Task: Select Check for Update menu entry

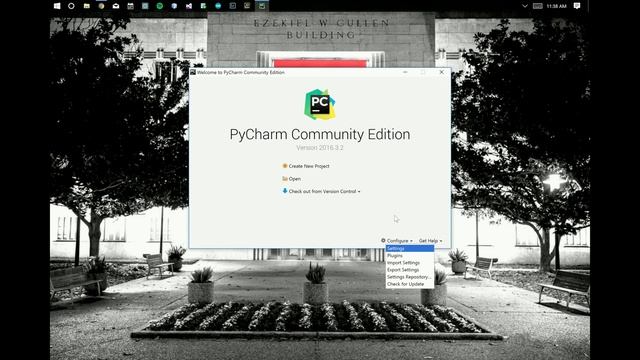Action: [409, 284]
